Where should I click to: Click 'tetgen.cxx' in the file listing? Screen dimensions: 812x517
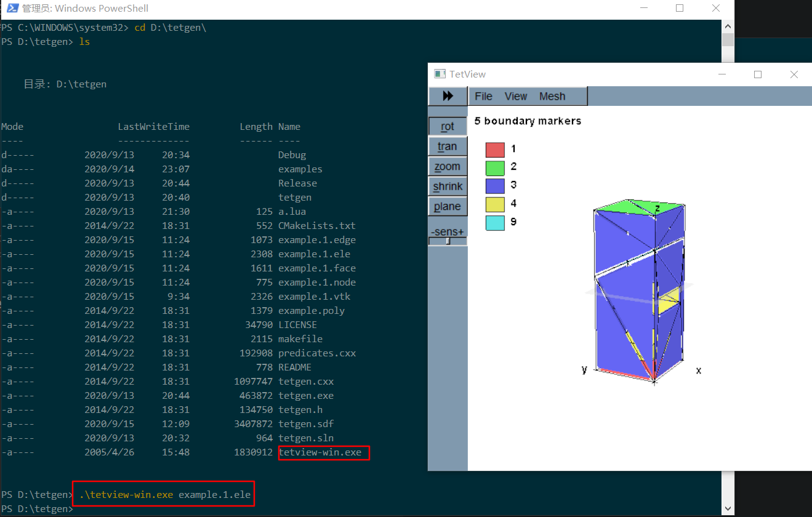[306, 381]
